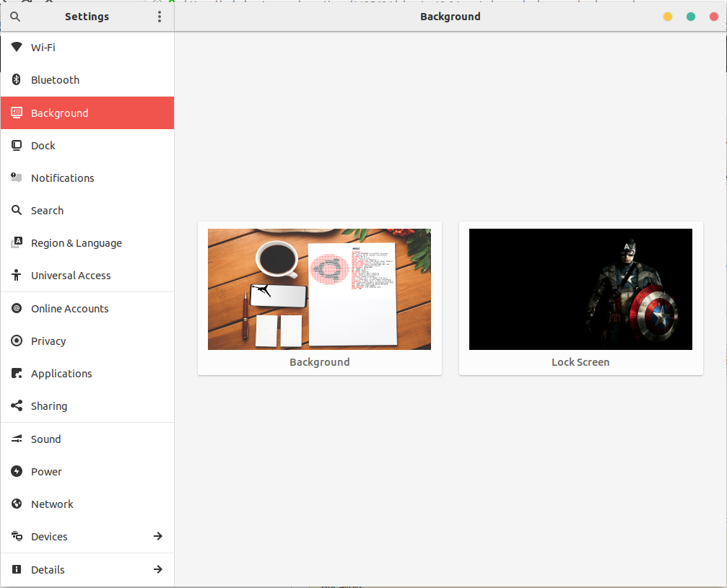Expand Details submenu with its arrow
This screenshot has width=727, height=588.
tap(158, 570)
